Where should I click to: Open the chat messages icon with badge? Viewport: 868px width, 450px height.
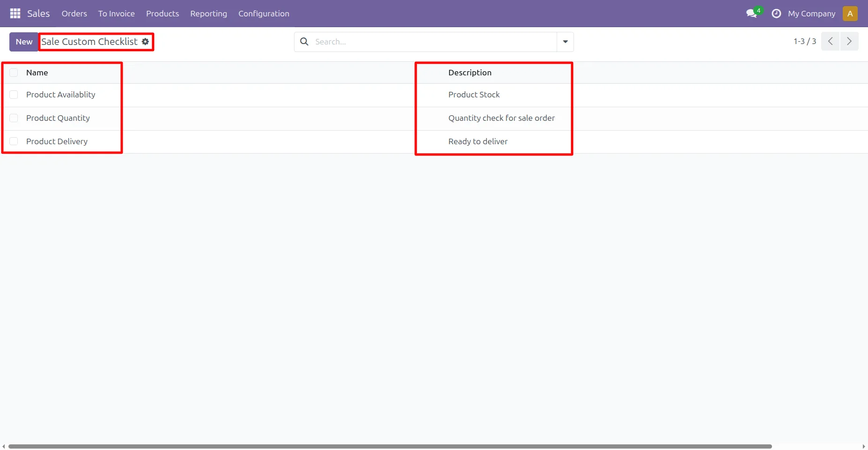pos(752,14)
